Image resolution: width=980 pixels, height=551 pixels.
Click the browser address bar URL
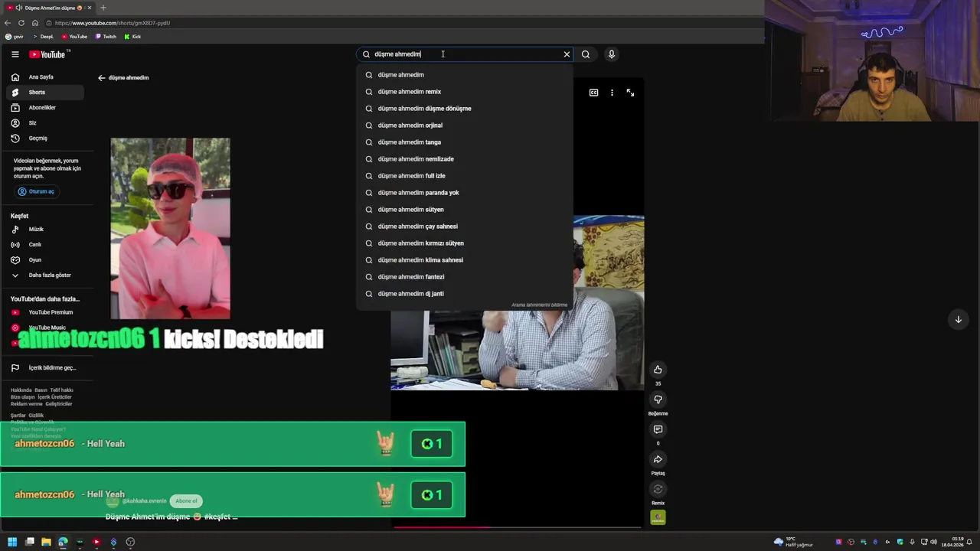(113, 23)
